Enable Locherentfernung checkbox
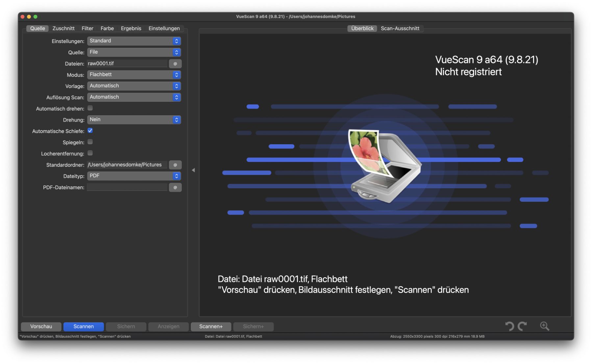This screenshot has height=364, width=592. [x=90, y=153]
